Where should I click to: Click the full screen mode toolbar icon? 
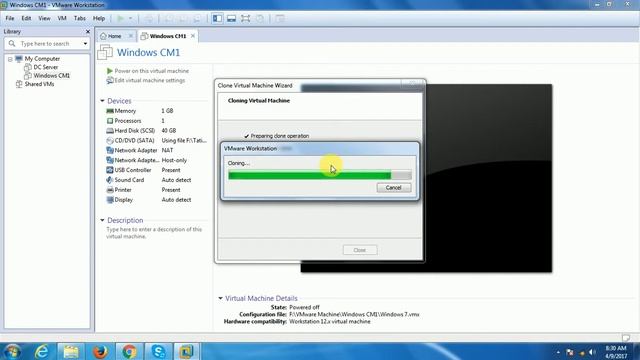(x=245, y=18)
